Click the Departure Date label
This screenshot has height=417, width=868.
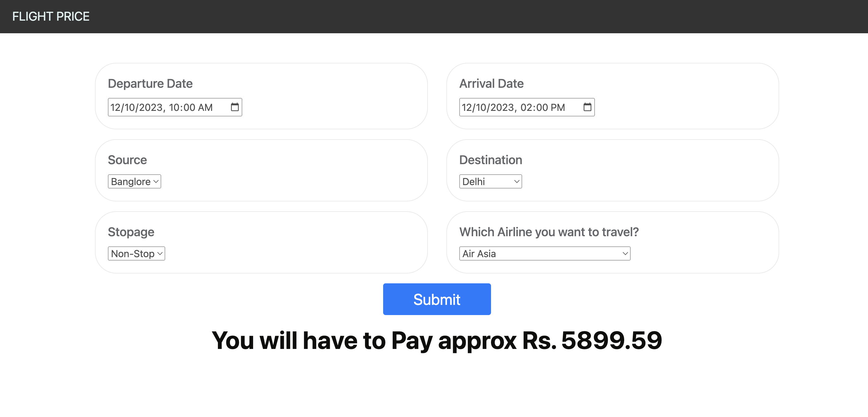point(150,83)
